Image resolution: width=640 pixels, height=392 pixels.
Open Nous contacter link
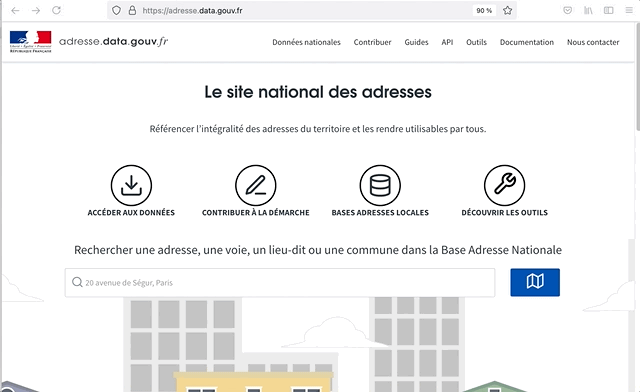pyautogui.click(x=593, y=42)
